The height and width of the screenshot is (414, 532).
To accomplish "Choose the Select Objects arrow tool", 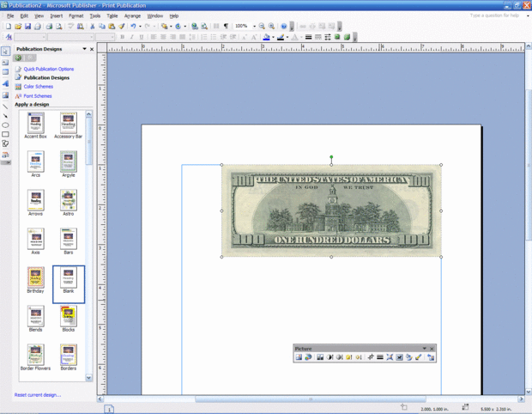I will click(x=5, y=52).
